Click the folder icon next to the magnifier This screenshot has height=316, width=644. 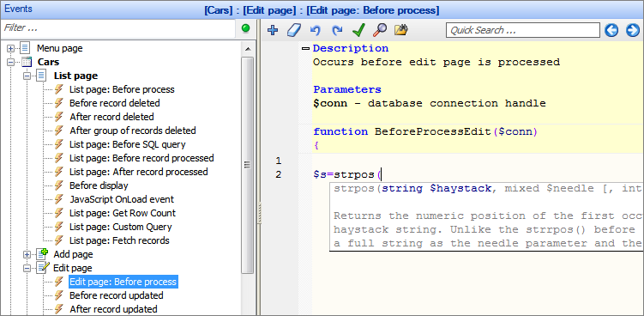(x=400, y=30)
